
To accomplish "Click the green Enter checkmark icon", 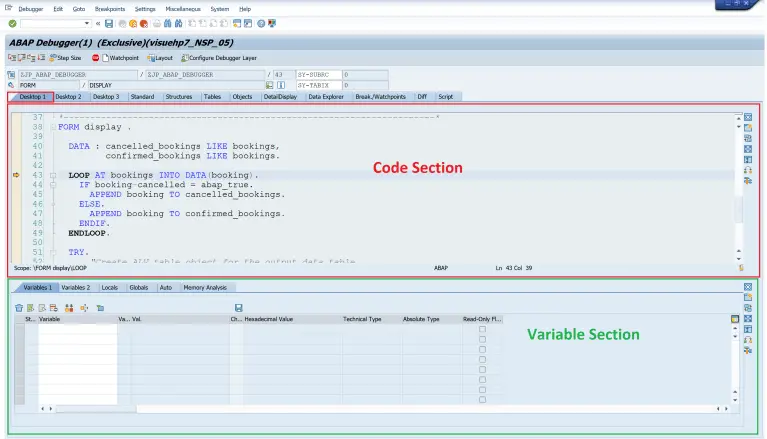I will [x=12, y=23].
